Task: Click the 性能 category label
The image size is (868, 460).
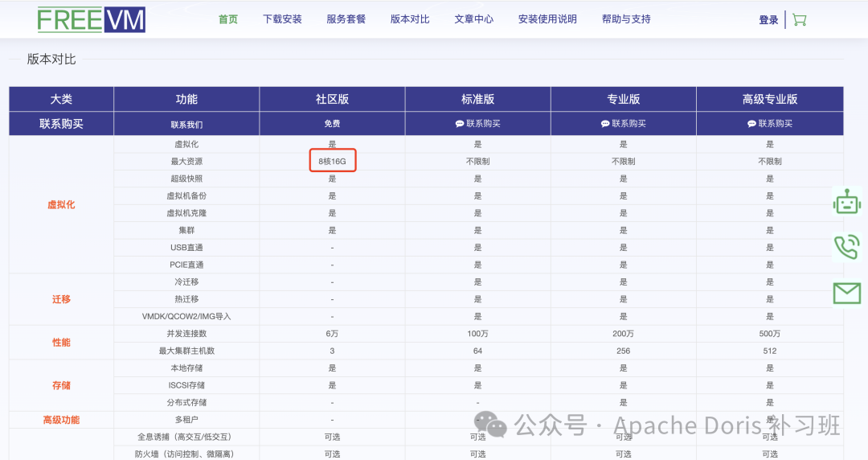Action: click(x=61, y=343)
